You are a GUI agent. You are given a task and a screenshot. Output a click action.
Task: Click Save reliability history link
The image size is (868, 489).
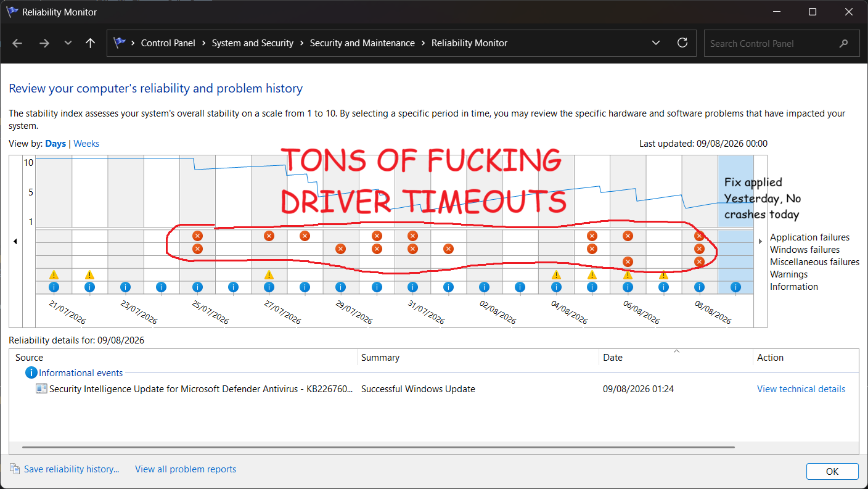coord(72,469)
